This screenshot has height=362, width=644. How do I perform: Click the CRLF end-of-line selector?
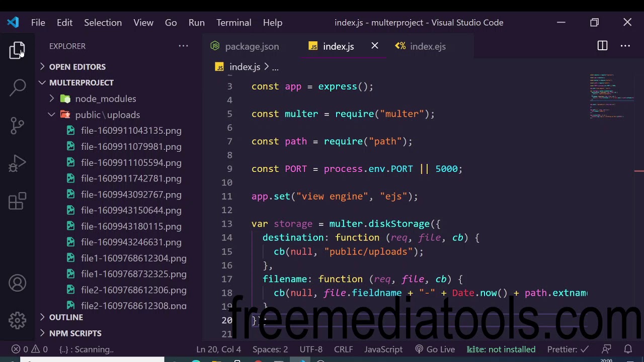pos(343,349)
